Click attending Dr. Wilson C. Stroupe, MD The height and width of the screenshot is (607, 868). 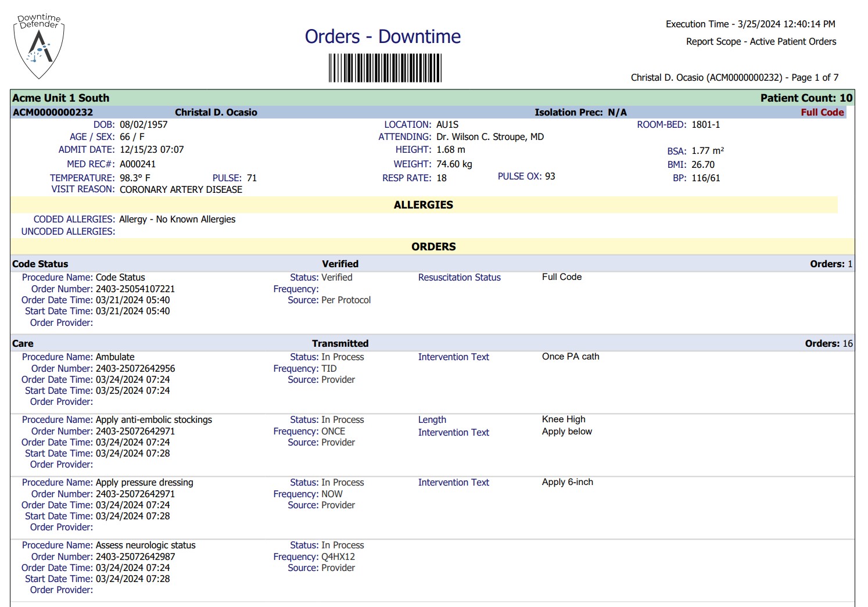490,137
